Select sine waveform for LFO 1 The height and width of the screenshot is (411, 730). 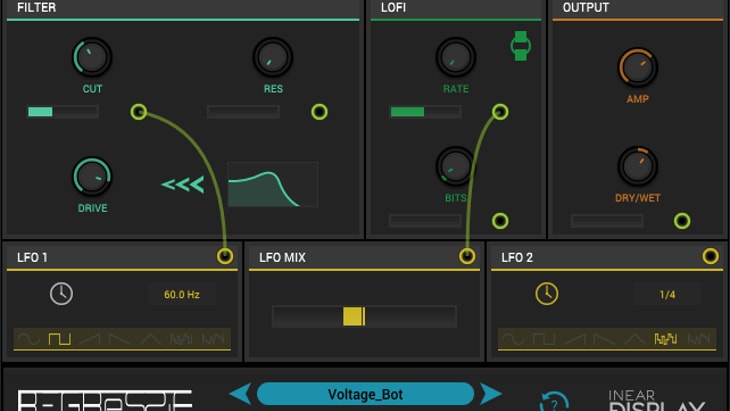click(x=29, y=339)
